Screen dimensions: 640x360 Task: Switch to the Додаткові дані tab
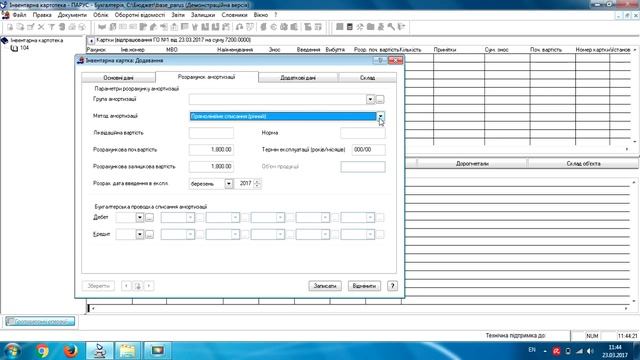(x=298, y=78)
